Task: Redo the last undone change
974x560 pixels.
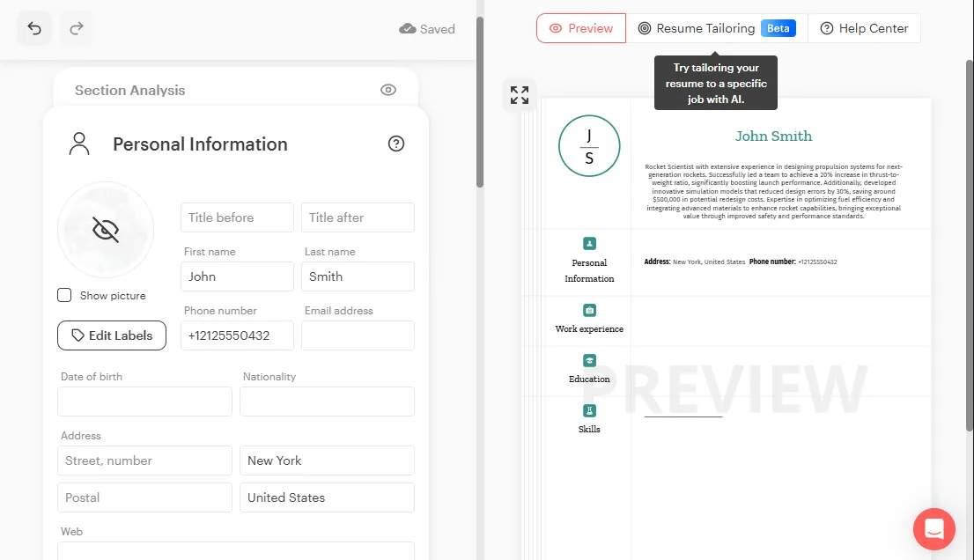Action: (x=77, y=28)
